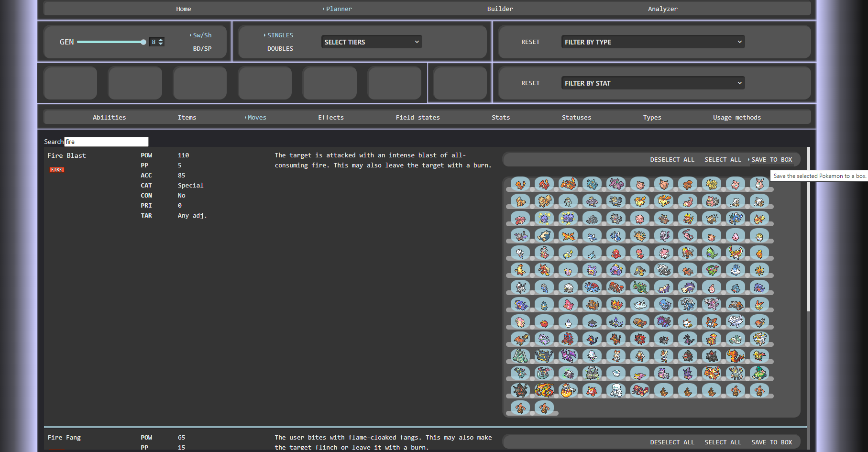Choose the SINGLES battle format
This screenshot has width=868, height=452.
(x=280, y=35)
